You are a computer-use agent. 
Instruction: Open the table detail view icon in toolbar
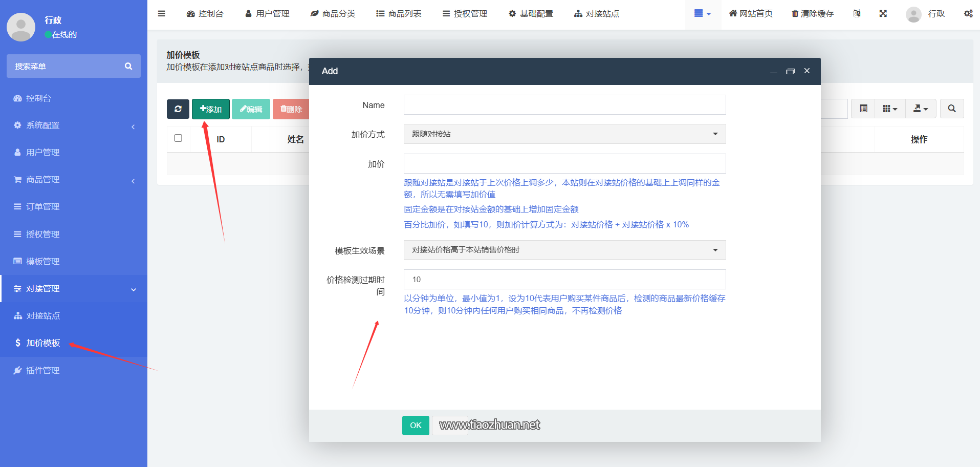click(x=863, y=109)
